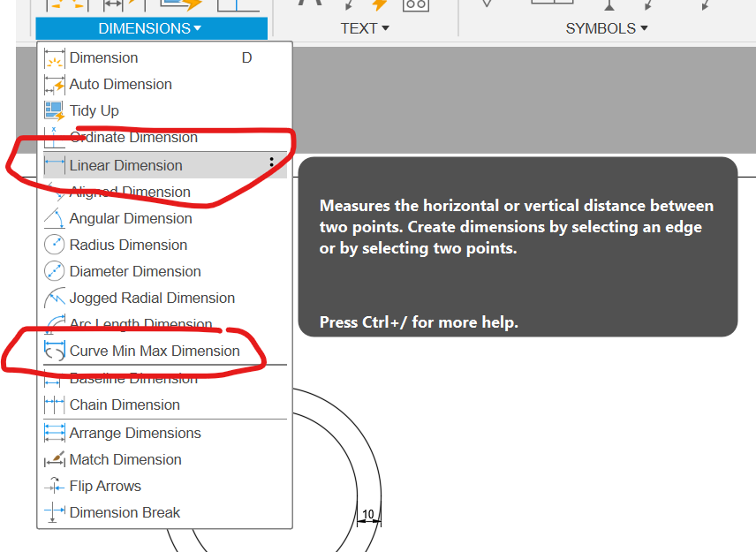
Task: Pick Linear Dimension from the list
Action: tap(165, 165)
